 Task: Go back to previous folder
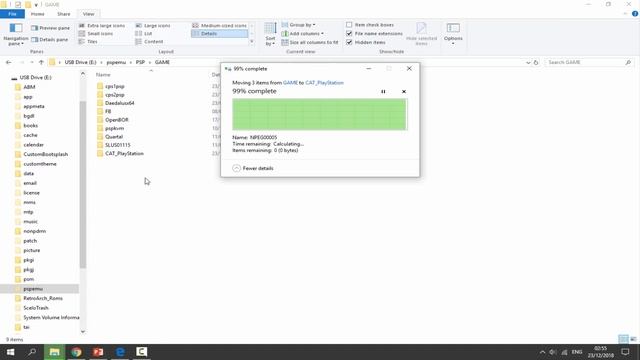coord(9,62)
